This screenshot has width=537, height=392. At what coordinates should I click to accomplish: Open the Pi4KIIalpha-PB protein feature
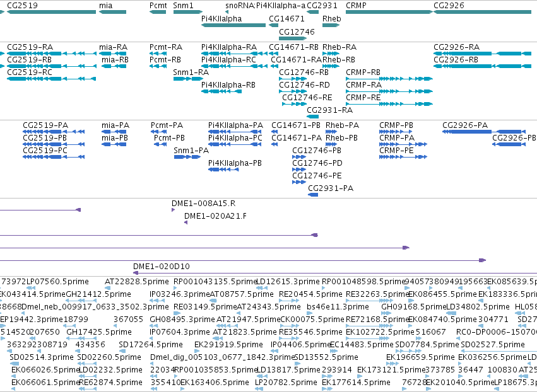223,170
